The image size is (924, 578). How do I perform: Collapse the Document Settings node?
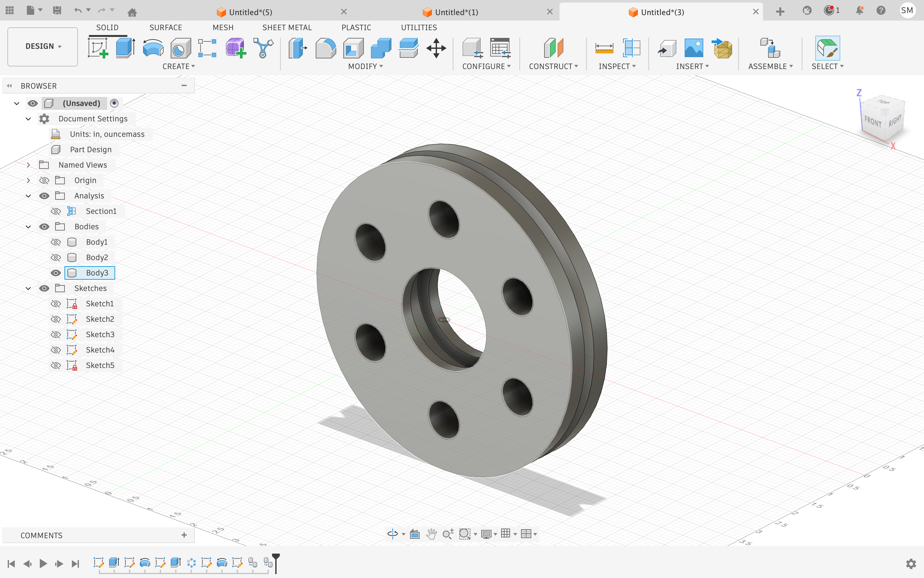tap(28, 119)
